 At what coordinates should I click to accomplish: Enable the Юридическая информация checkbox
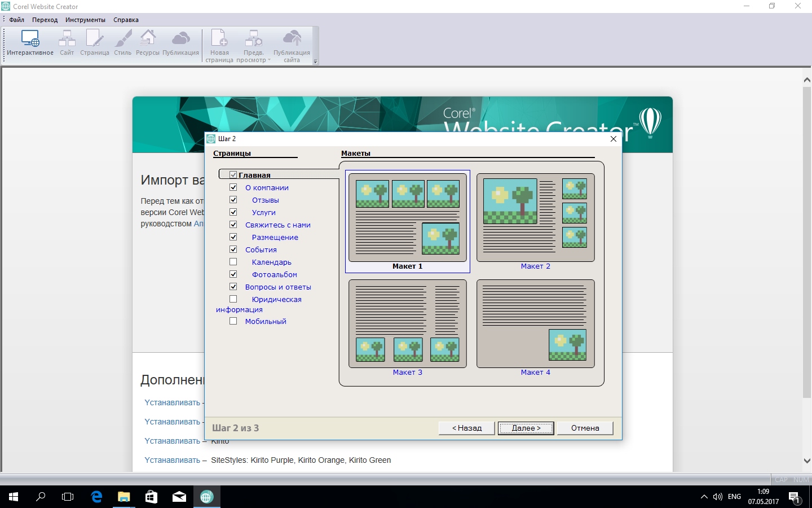(x=233, y=299)
